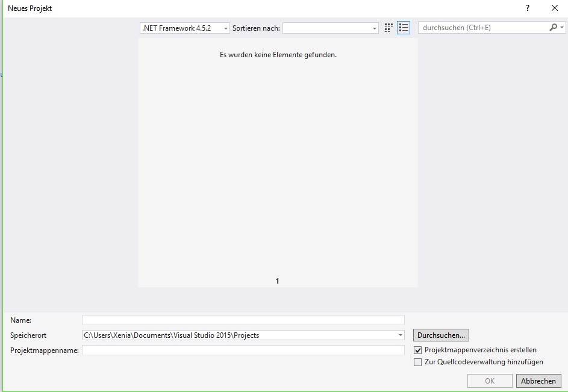Close the Neues Projekt dialog
Screen dimensions: 568x392
pyautogui.click(x=555, y=8)
